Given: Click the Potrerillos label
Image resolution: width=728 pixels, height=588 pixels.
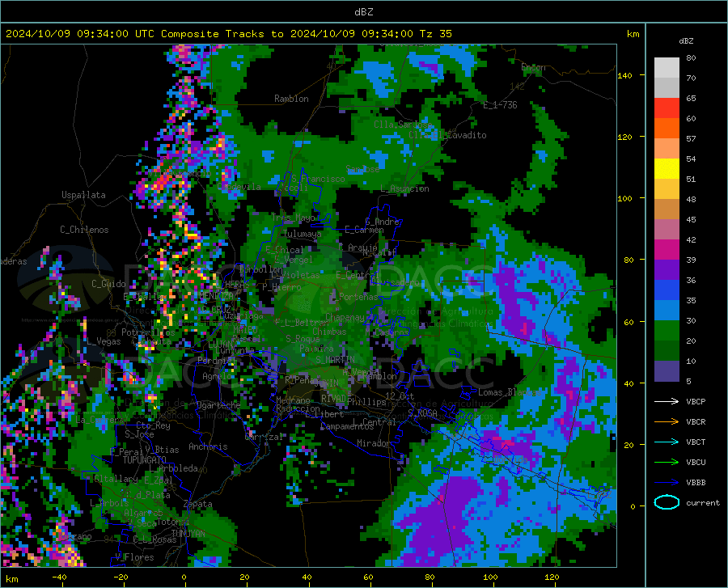Looking at the screenshot, I should (x=148, y=332).
